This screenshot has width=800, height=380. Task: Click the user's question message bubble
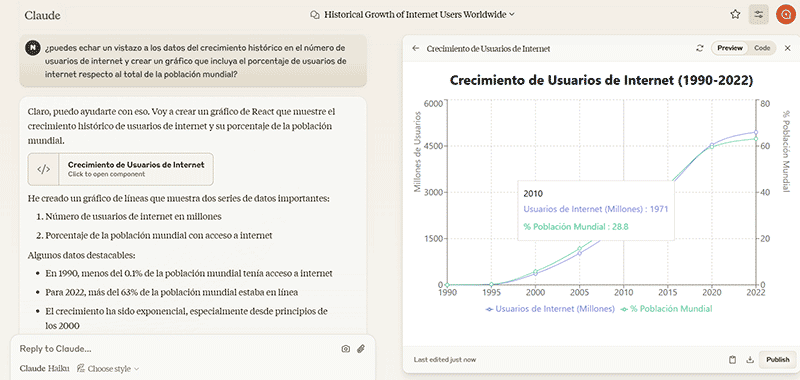tap(193, 61)
